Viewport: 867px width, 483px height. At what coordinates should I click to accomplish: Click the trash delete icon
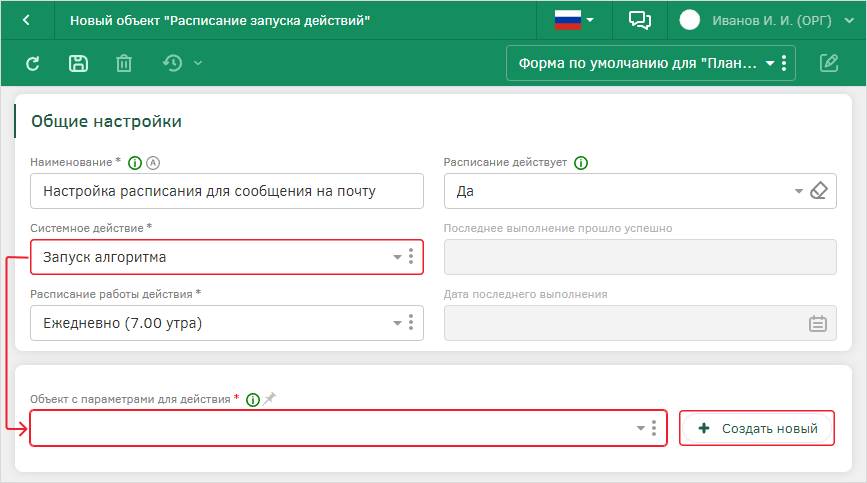coord(123,64)
